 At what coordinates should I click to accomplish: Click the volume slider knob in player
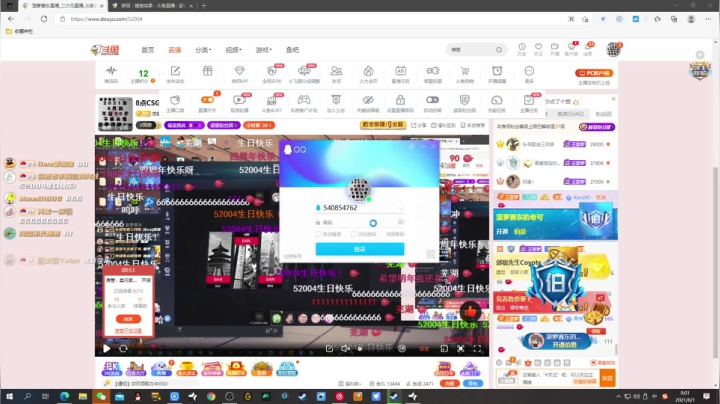click(360, 349)
